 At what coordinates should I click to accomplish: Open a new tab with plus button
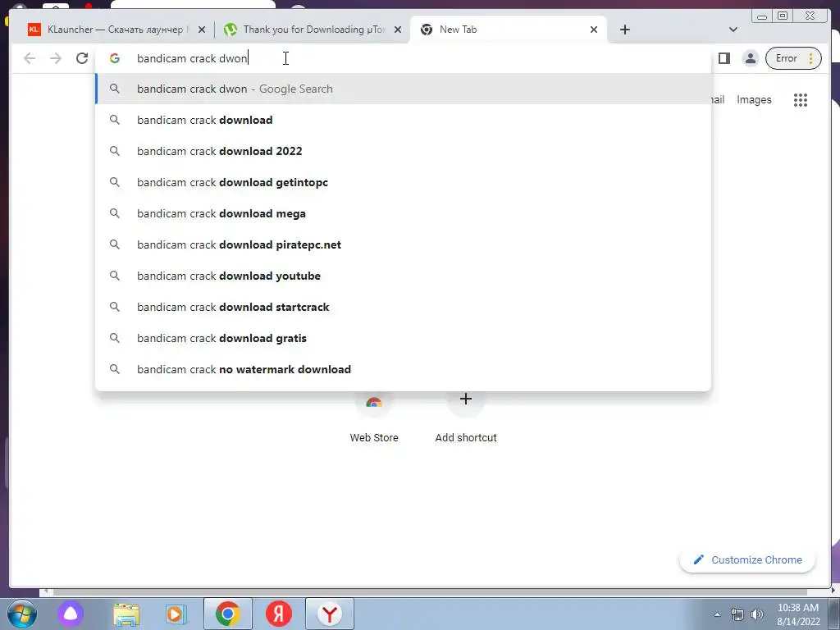click(x=624, y=30)
